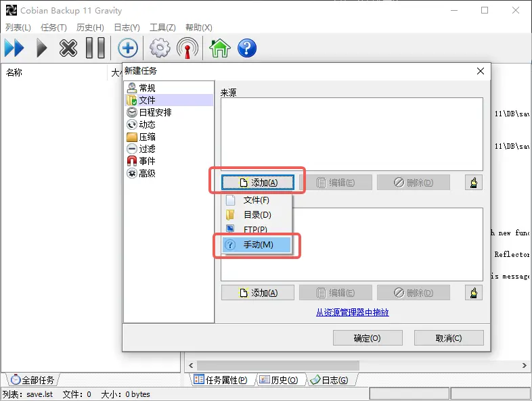Open 日程安排 schedule settings
This screenshot has height=401, width=532.
(x=150, y=112)
